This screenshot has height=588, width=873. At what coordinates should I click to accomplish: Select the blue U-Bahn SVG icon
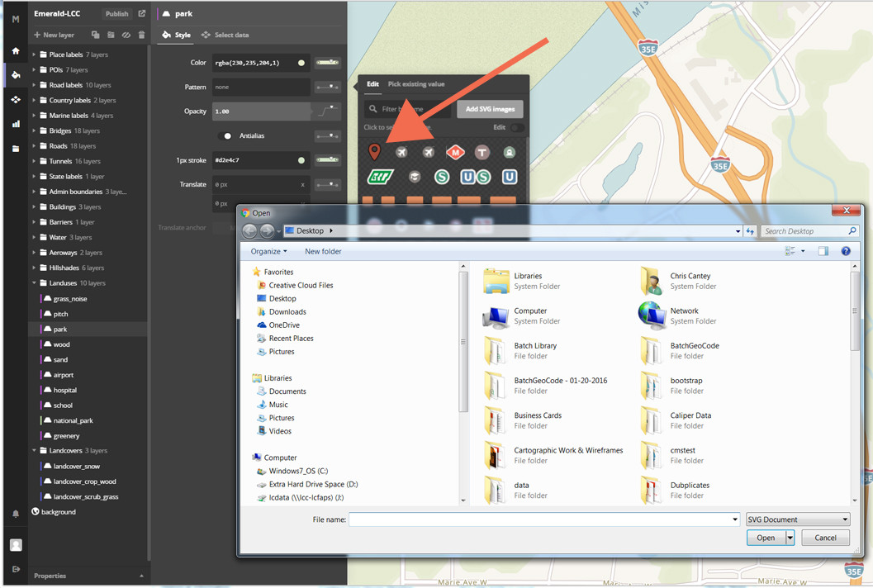[510, 177]
